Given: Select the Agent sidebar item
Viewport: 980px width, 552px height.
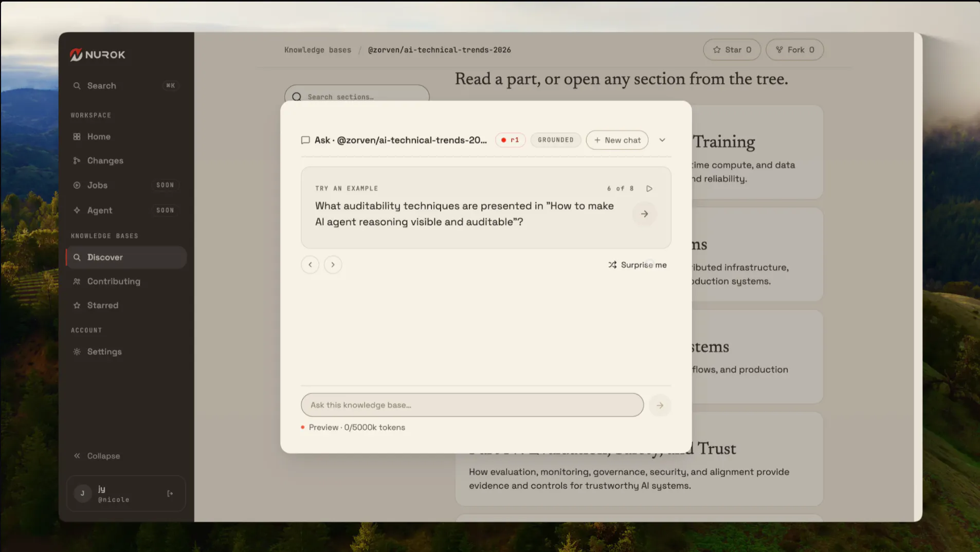Looking at the screenshot, I should click(126, 210).
